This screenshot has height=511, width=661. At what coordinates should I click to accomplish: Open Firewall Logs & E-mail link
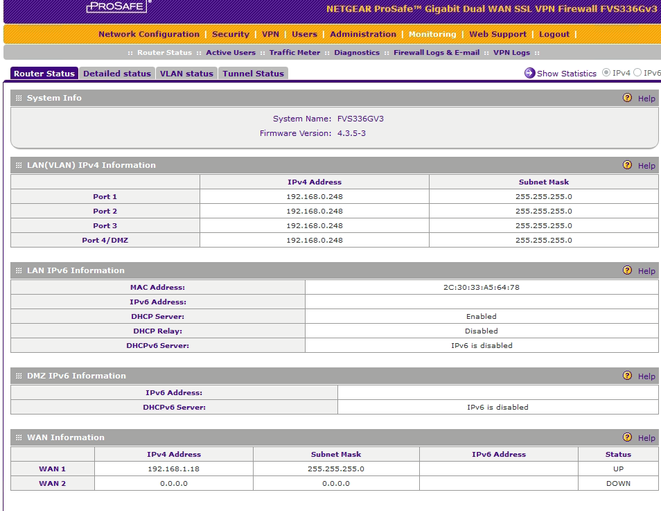click(436, 53)
